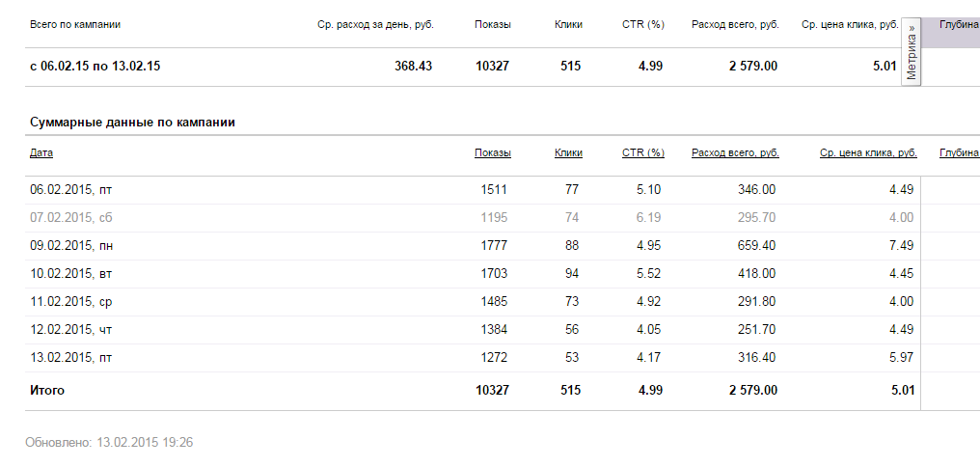The image size is (980, 467).
Task: Sort by Ср. цена клика, руб. header
Action: pos(868,153)
